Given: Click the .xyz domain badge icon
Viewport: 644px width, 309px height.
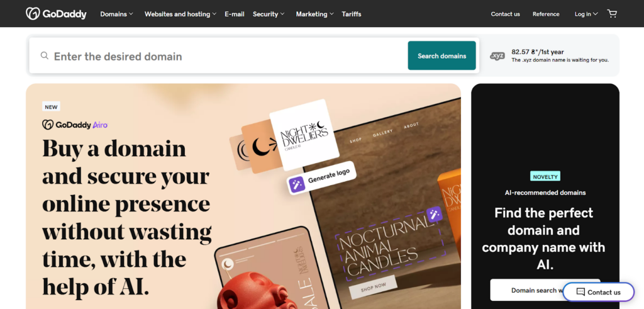Looking at the screenshot, I should (x=497, y=56).
